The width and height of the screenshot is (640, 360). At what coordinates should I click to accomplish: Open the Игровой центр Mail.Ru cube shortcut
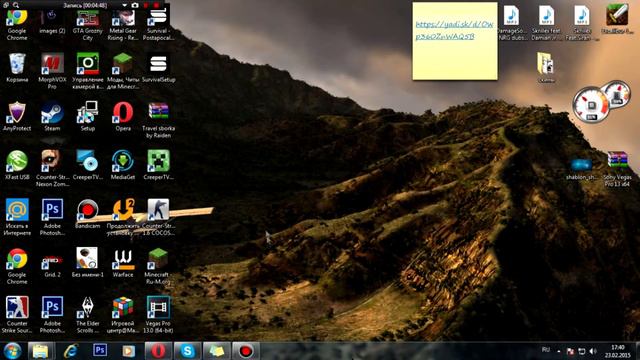coord(123,314)
